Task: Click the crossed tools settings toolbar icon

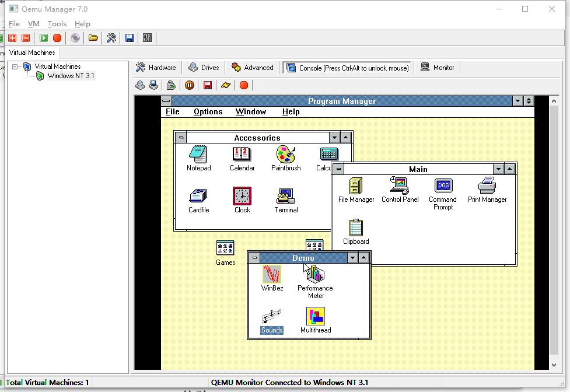Action: [111, 38]
